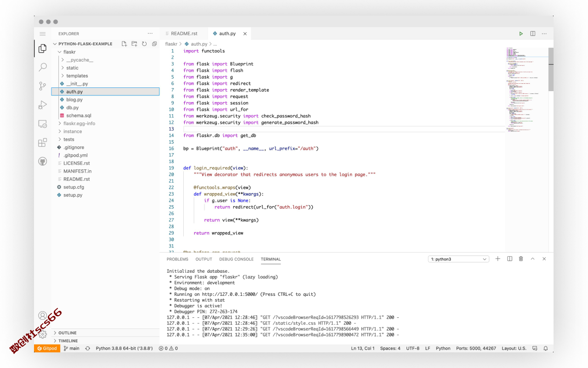The width and height of the screenshot is (588, 368).
Task: Refresh the Explorer file tree
Action: pos(144,44)
